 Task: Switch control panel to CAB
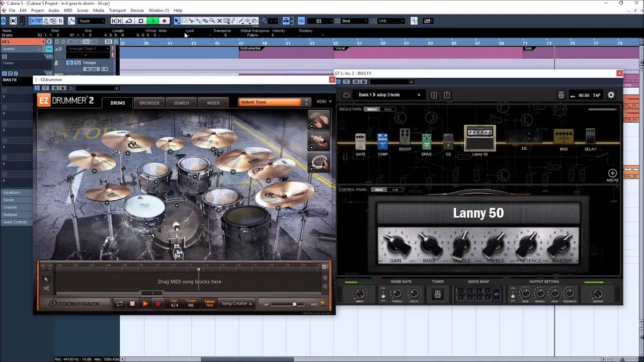pos(395,190)
